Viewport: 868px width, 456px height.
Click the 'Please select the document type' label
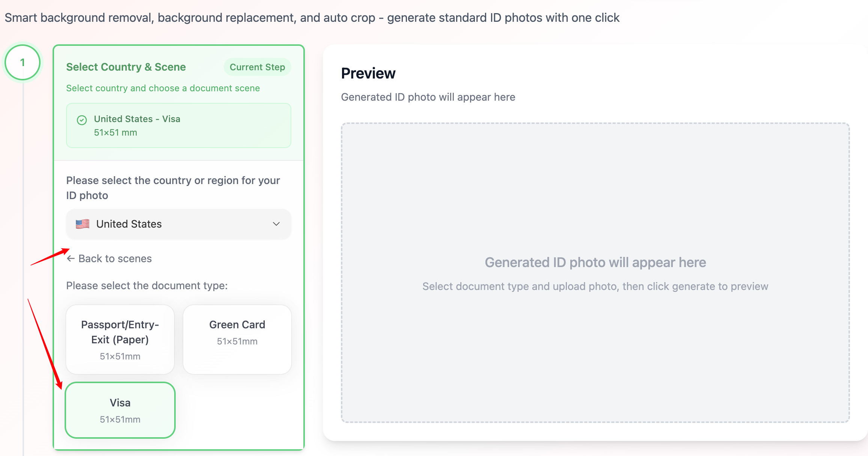click(x=147, y=285)
